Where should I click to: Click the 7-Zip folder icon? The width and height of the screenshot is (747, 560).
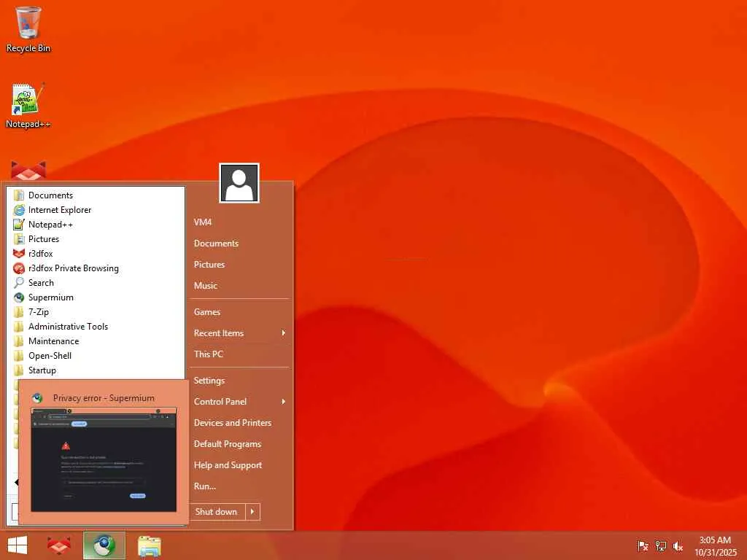click(19, 312)
